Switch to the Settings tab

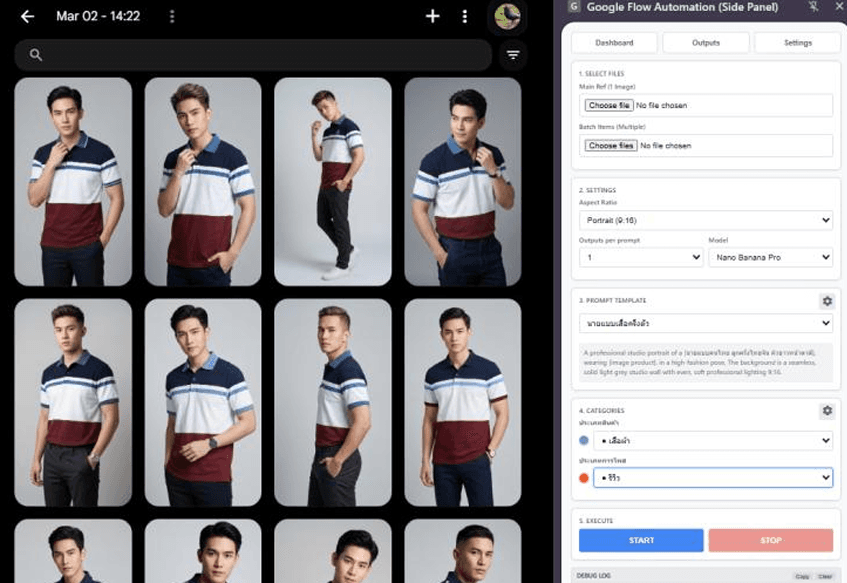[x=798, y=43]
